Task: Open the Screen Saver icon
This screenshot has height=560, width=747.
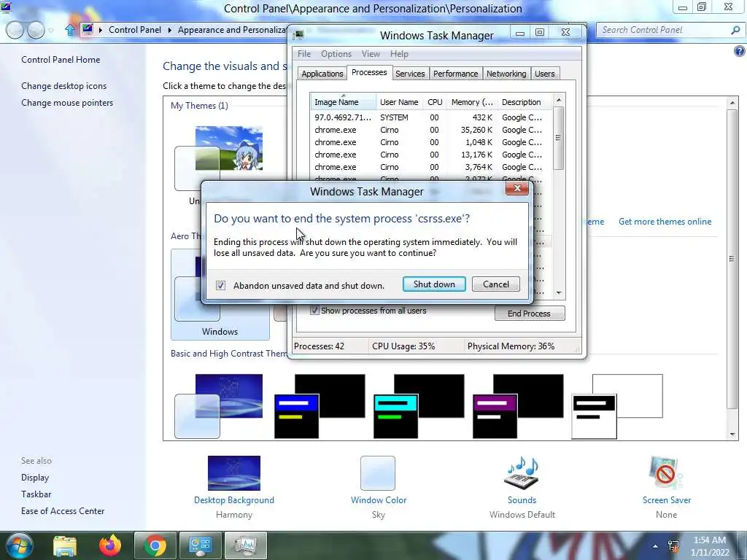Action: (666, 472)
